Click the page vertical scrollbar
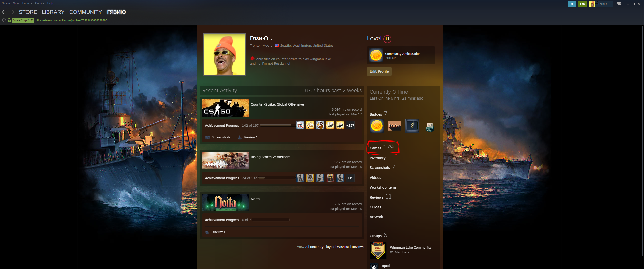 point(642,141)
